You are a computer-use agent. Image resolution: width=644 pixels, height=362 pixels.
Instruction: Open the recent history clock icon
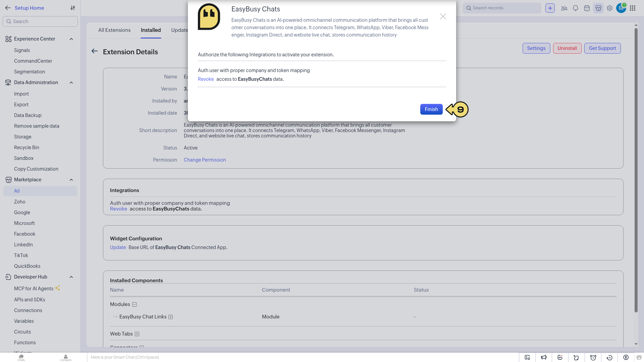[609, 358]
